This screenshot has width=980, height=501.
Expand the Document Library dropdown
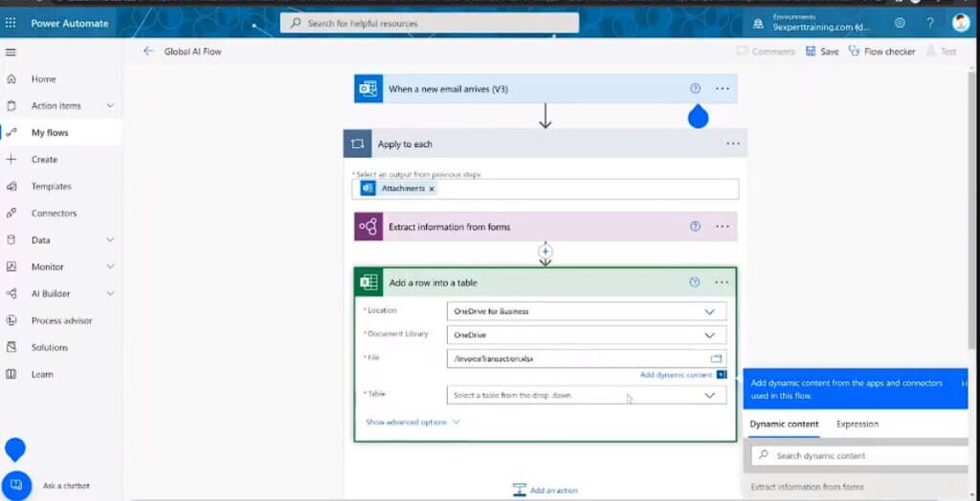pyautogui.click(x=709, y=335)
